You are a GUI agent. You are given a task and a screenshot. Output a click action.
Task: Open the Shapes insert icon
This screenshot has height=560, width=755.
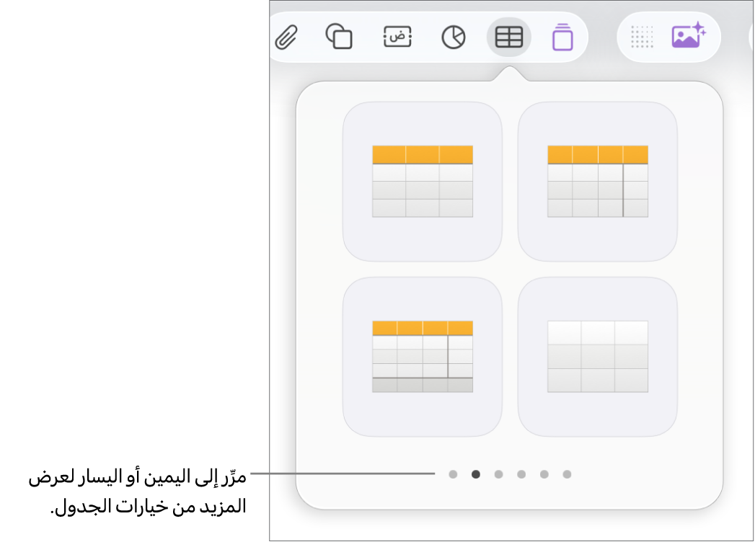[x=339, y=37]
